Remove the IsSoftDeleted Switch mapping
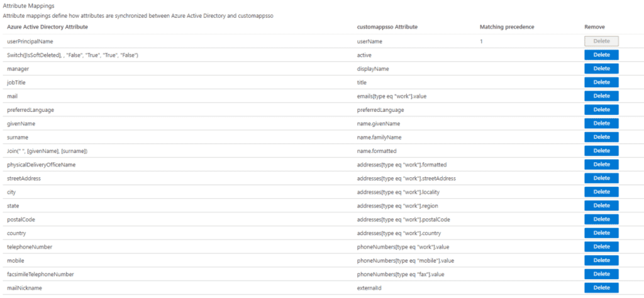Screen dimensions: 644x298 coord(601,55)
